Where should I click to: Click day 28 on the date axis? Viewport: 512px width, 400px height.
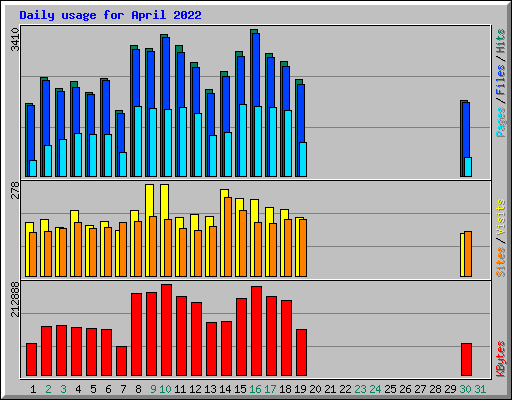tap(435, 389)
